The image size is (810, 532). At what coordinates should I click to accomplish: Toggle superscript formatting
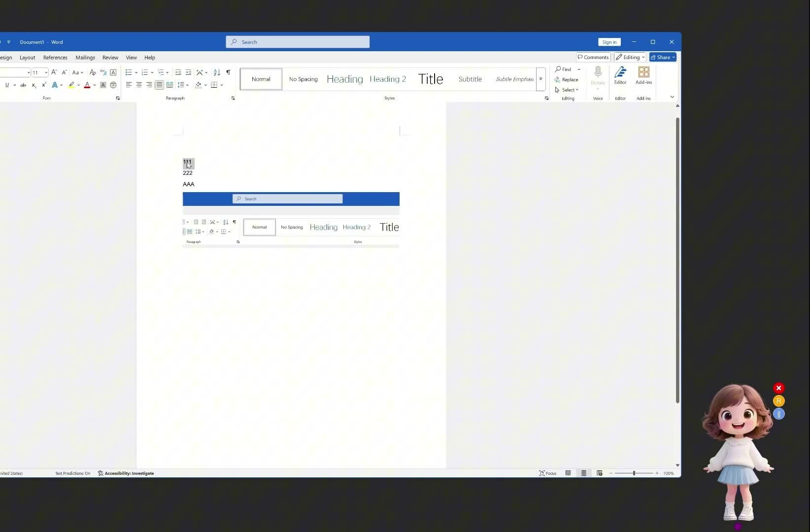click(44, 85)
